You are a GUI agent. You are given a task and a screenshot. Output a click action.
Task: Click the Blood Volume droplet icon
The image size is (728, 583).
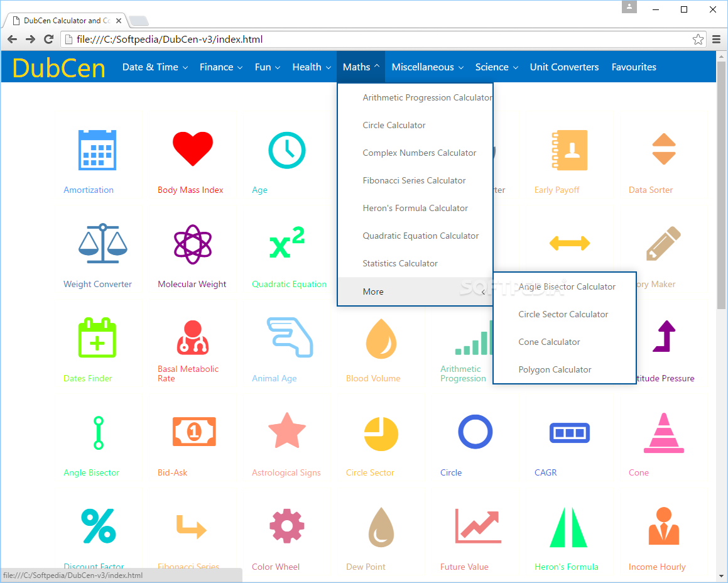tap(381, 339)
